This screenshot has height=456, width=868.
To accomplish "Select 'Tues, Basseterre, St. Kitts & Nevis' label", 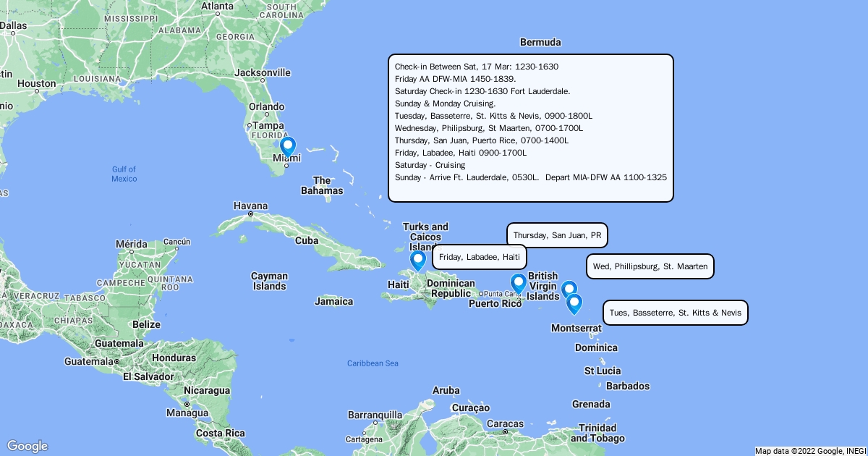I will tap(676, 313).
